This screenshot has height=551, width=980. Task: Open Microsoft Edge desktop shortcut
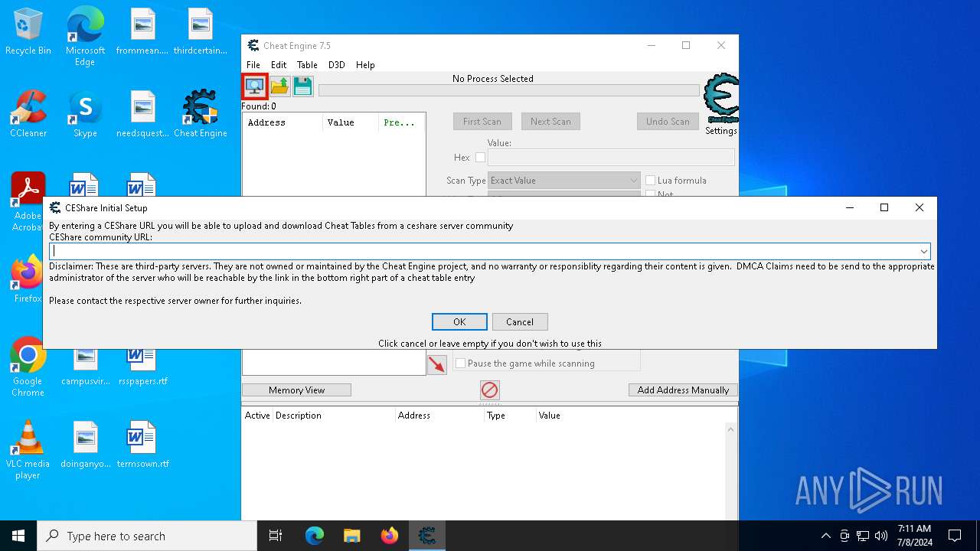pos(85,37)
